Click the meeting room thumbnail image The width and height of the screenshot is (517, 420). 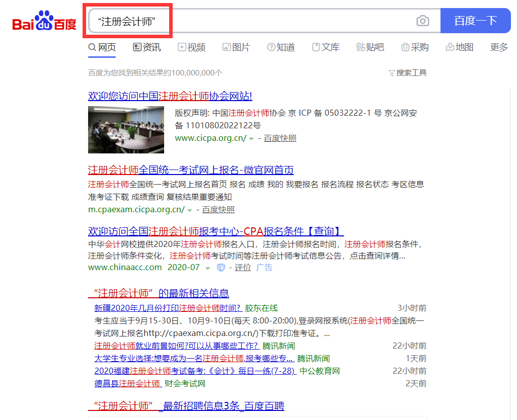tap(126, 130)
